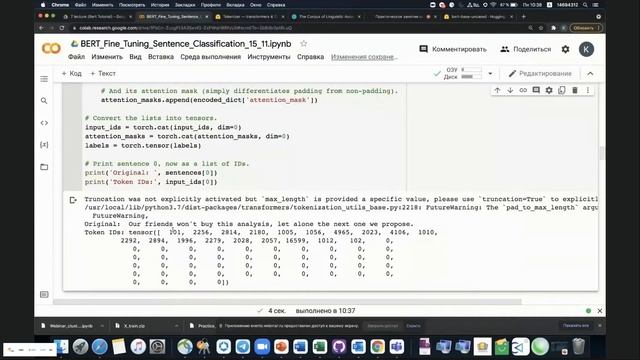Open Chrome extensions puzzle icon
640x360 pixels.
[553, 28]
